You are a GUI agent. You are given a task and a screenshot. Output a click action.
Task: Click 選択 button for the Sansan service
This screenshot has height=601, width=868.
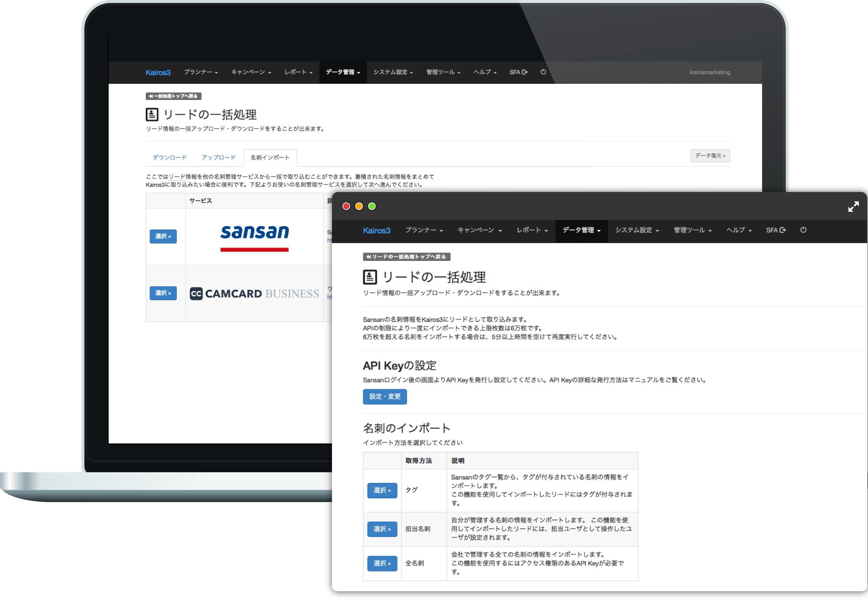tap(163, 236)
